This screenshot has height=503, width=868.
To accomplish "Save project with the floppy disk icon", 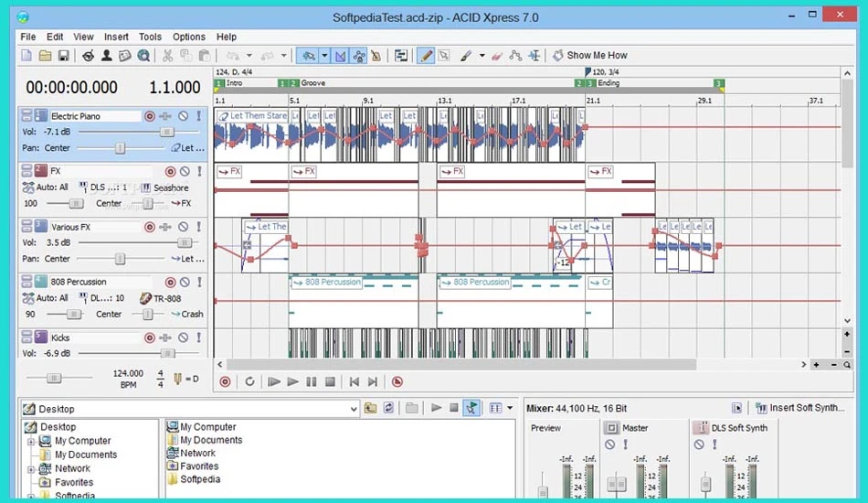I will [64, 56].
